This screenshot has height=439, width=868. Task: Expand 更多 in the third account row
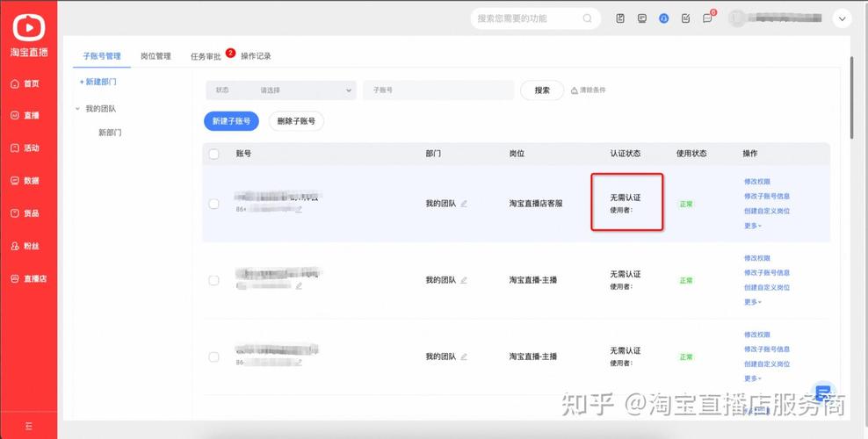(x=753, y=378)
